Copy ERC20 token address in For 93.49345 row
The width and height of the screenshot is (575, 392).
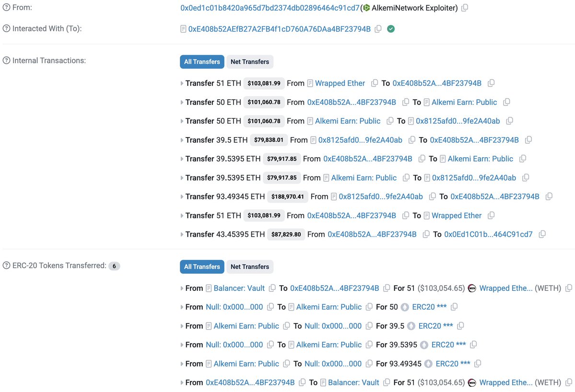pos(478,364)
